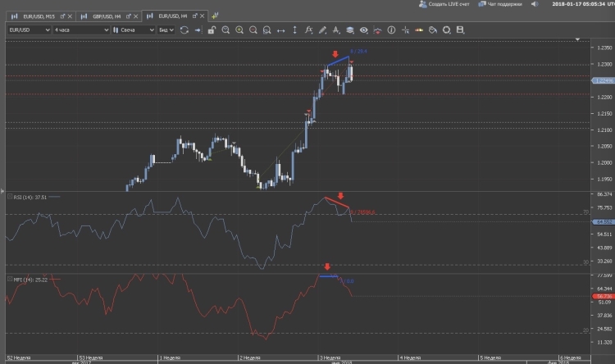Select the pencil drawing tool
This screenshot has width=615, height=364.
click(x=322, y=30)
